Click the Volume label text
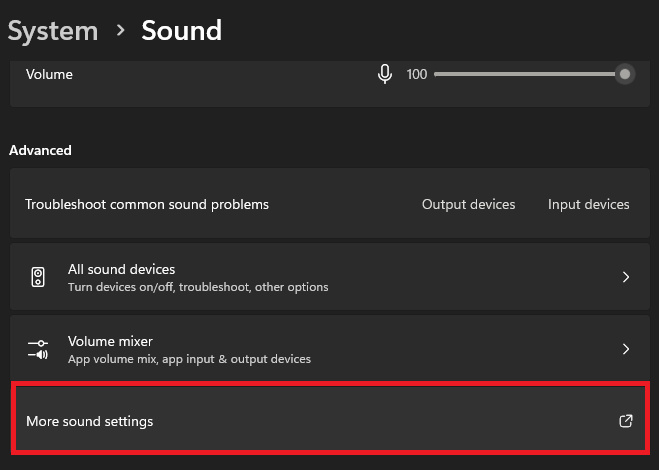 tap(49, 74)
